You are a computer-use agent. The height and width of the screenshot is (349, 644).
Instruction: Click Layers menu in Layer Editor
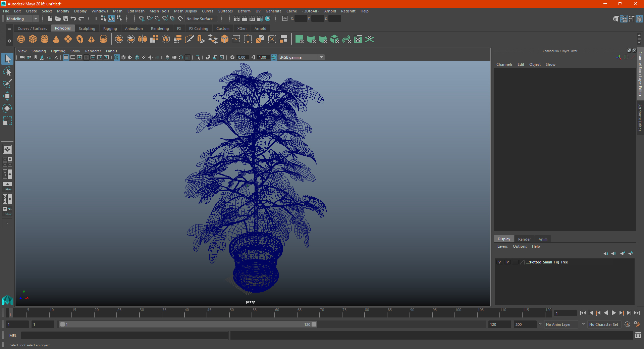coord(502,246)
